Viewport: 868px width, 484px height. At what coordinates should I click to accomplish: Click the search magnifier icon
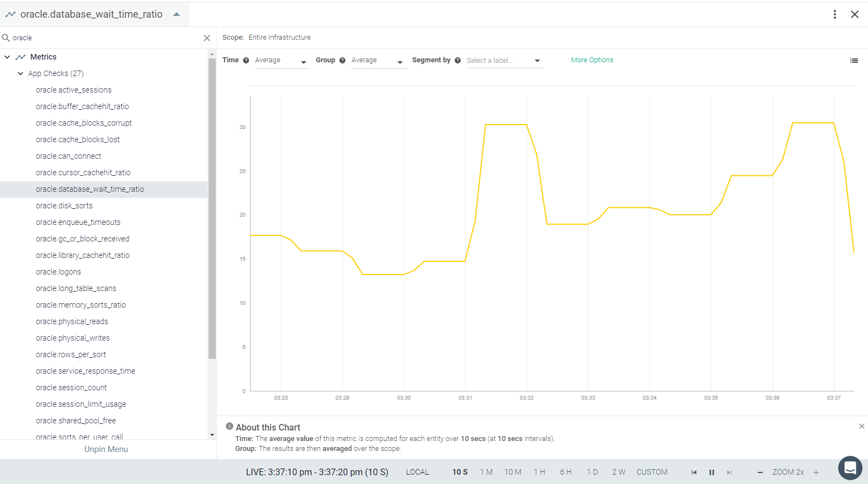(x=6, y=38)
